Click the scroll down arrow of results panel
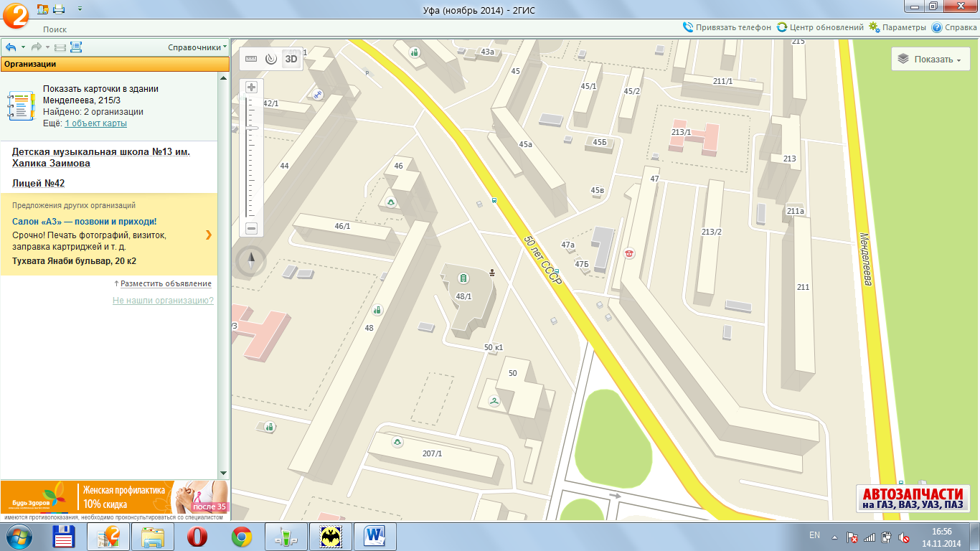Image resolution: width=980 pixels, height=551 pixels. pos(223,474)
